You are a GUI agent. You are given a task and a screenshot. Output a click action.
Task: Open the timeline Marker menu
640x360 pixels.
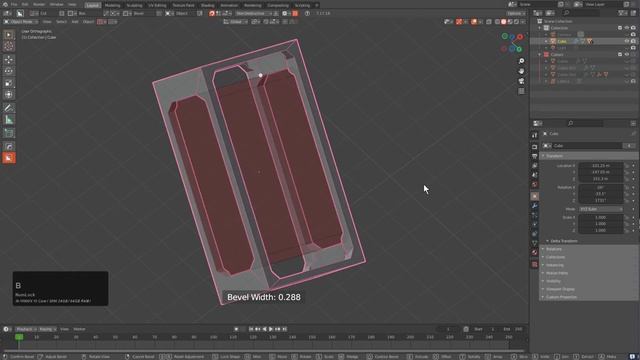point(79,329)
